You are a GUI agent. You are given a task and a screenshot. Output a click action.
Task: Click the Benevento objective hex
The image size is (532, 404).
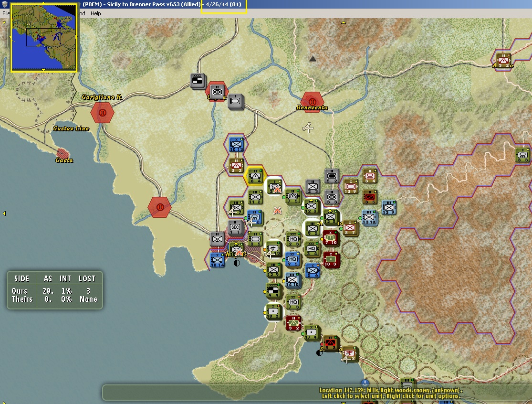click(312, 101)
